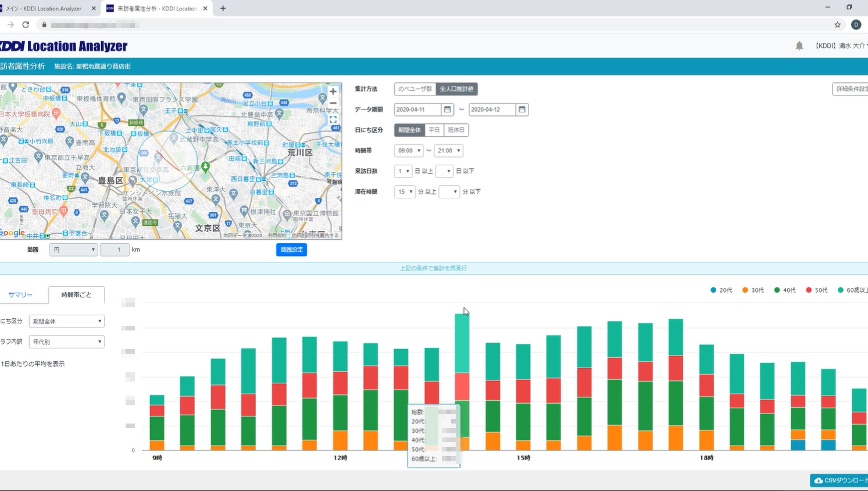Image resolution: width=868 pixels, height=491 pixels.
Task: Open the browser profile avatar D
Action: (x=856, y=24)
